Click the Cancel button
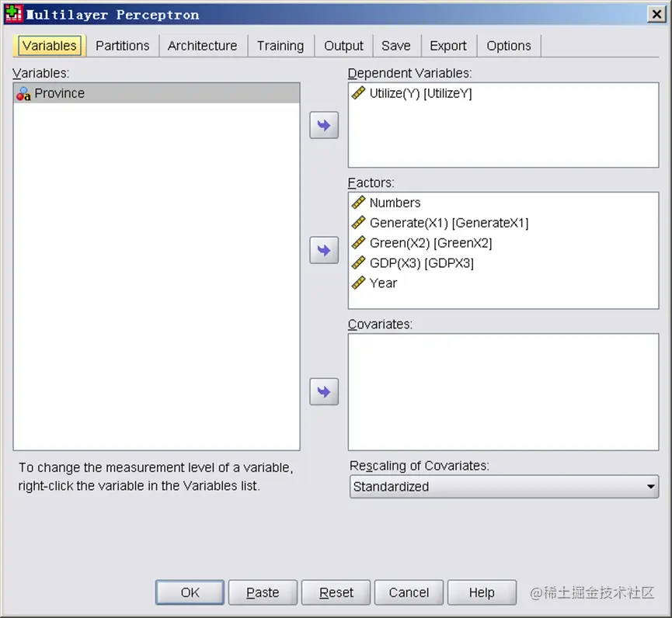Viewport: 672px width, 618px height. 409,592
